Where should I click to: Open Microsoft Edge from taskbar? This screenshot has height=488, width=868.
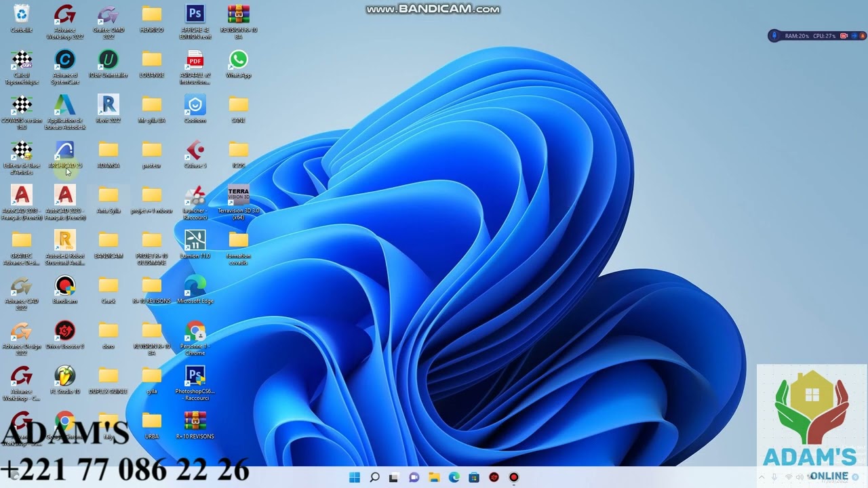pos(454,477)
